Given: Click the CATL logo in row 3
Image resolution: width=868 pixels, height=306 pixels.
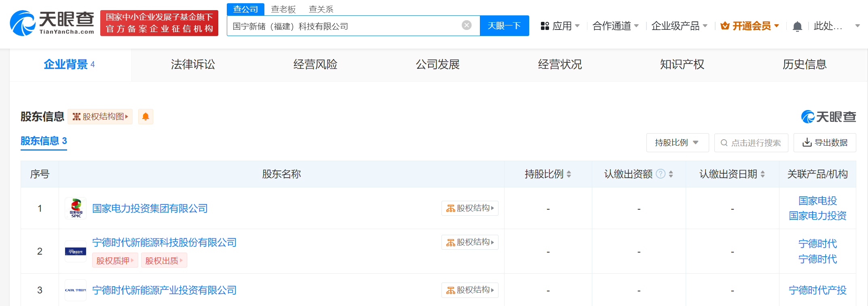Looking at the screenshot, I should click(x=76, y=290).
